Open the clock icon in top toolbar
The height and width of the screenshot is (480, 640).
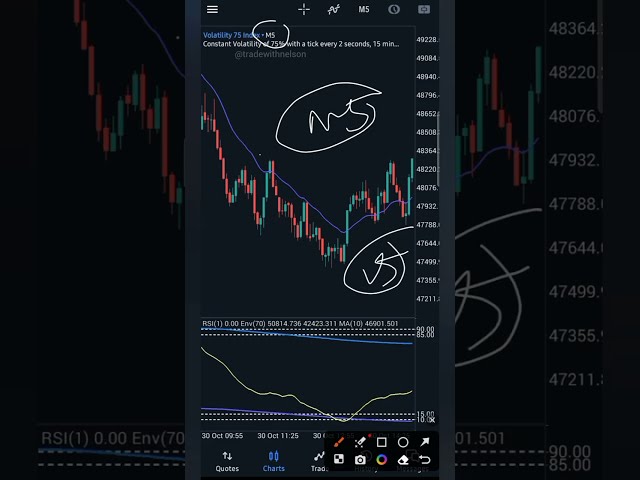click(x=394, y=9)
